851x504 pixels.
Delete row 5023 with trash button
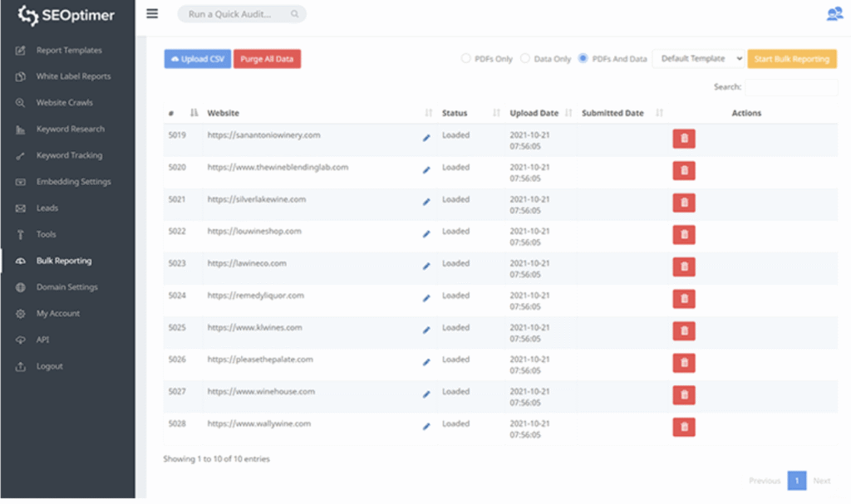click(x=684, y=267)
